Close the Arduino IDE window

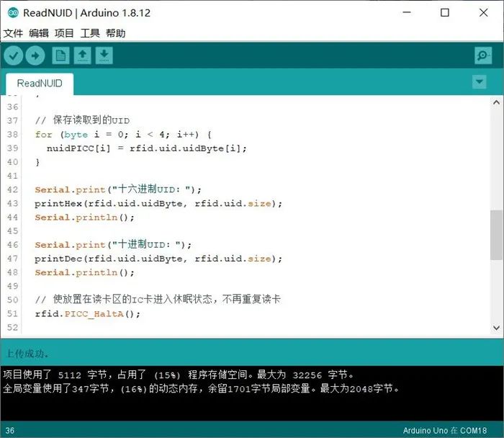pos(483,12)
